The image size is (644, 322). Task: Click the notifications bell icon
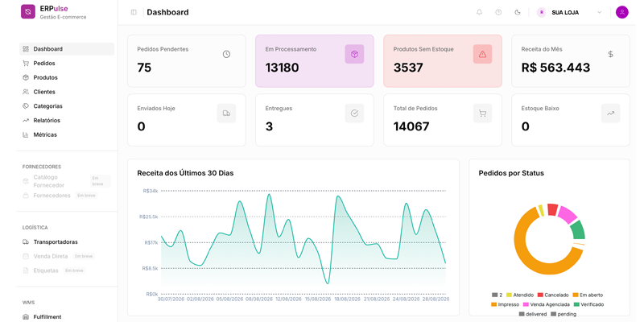pyautogui.click(x=479, y=12)
